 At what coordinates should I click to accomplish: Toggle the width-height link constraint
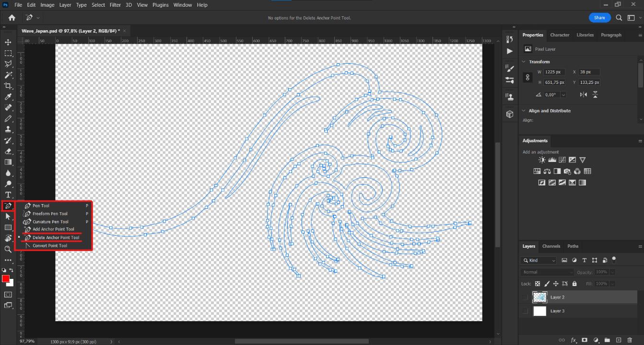tap(528, 77)
